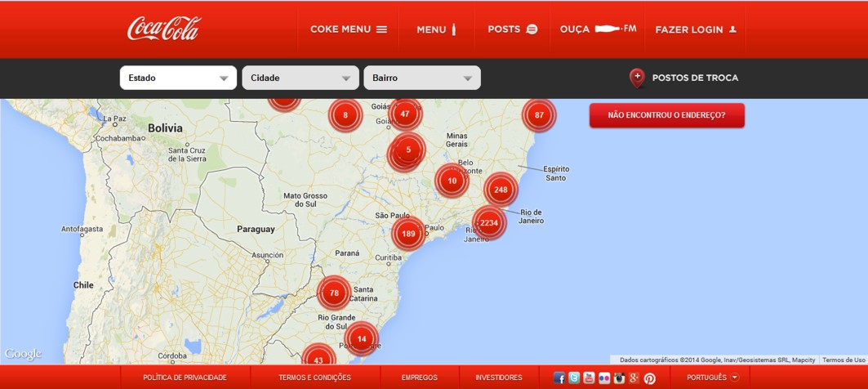This screenshot has height=389, width=868.
Task: Click the Santa Catarina map label
Action: [x=365, y=293]
